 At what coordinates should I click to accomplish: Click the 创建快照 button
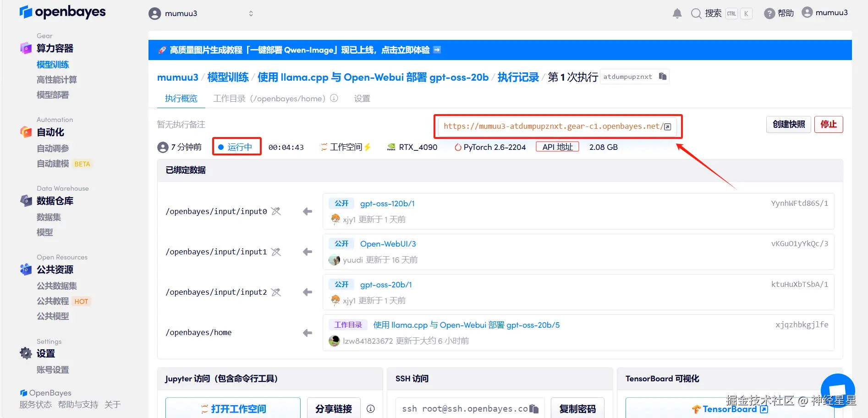tap(789, 124)
